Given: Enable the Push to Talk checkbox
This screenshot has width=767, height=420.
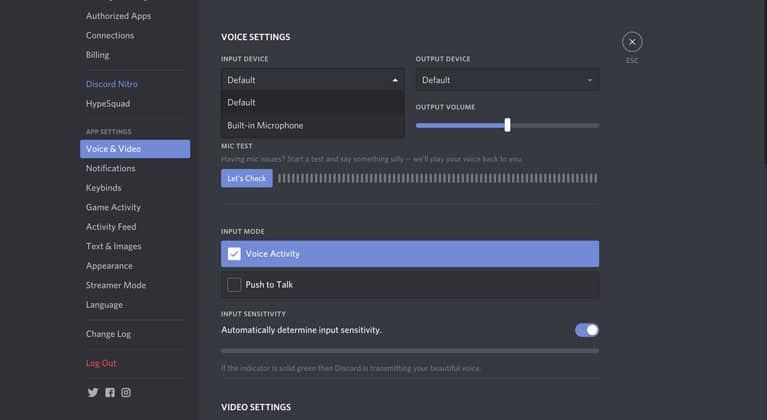Looking at the screenshot, I should point(234,285).
